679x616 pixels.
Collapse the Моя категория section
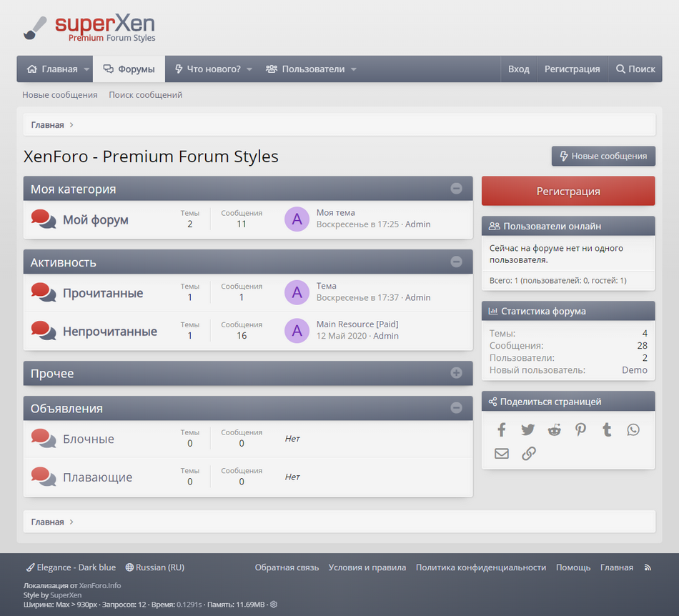tap(456, 189)
